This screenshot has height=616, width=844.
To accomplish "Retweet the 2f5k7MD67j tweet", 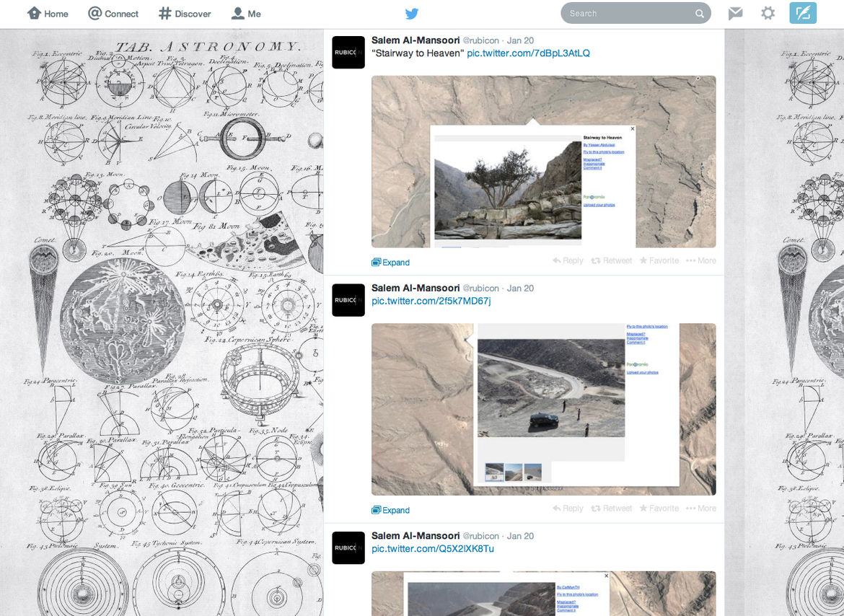I will pyautogui.click(x=612, y=509).
